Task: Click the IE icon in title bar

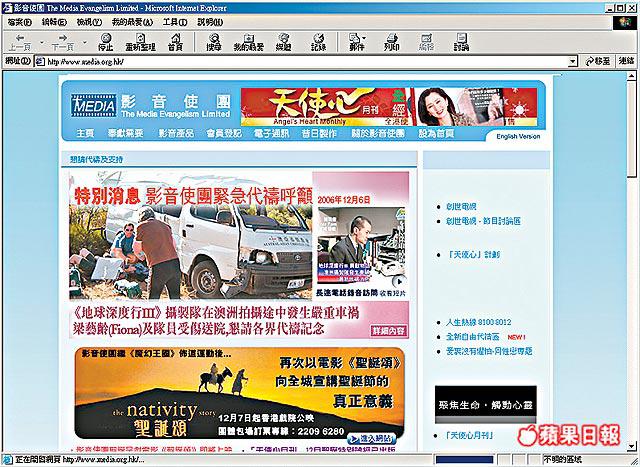Action: click(7, 8)
